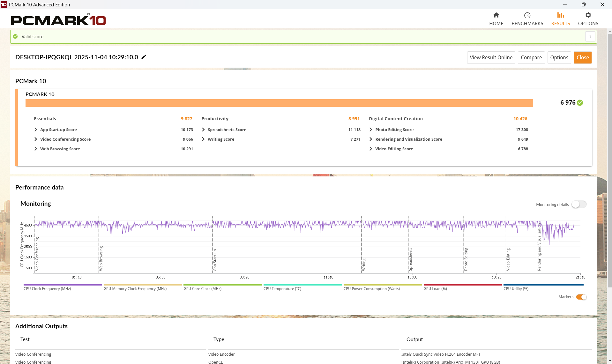Screen dimensions: 612x364
Task: Open the Benchmarks gauge icon
Action: [527, 15]
